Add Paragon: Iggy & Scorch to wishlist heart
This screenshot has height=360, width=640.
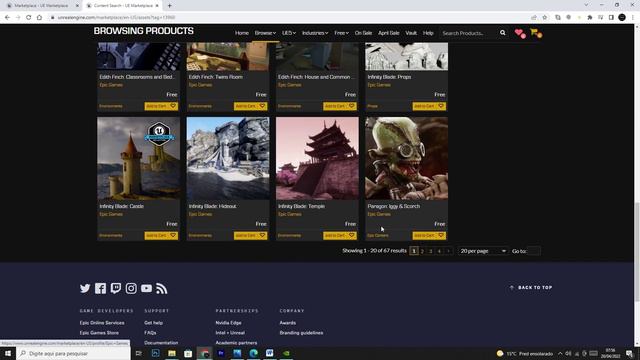pos(441,236)
